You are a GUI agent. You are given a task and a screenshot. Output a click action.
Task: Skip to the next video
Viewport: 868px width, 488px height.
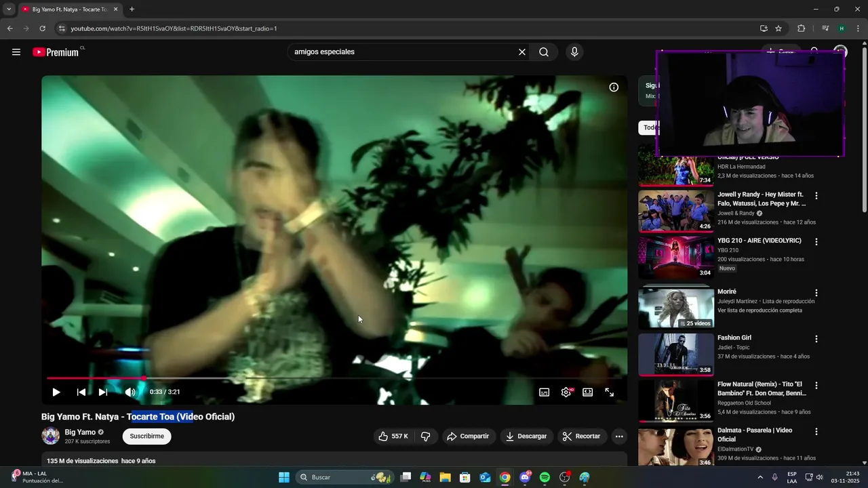click(x=103, y=392)
